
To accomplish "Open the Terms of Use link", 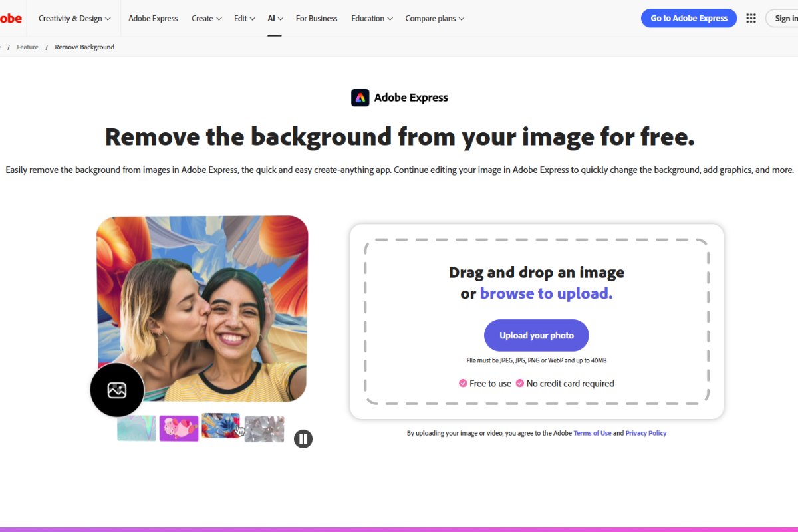I will pos(592,433).
